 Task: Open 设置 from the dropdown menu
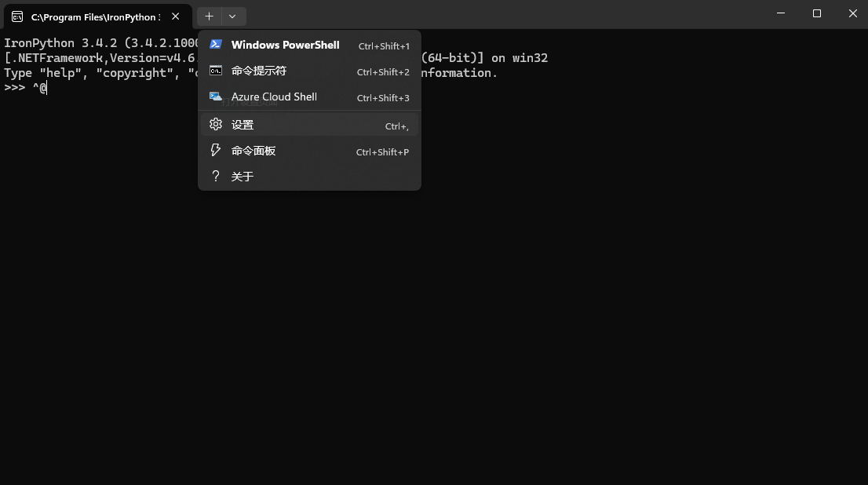243,125
